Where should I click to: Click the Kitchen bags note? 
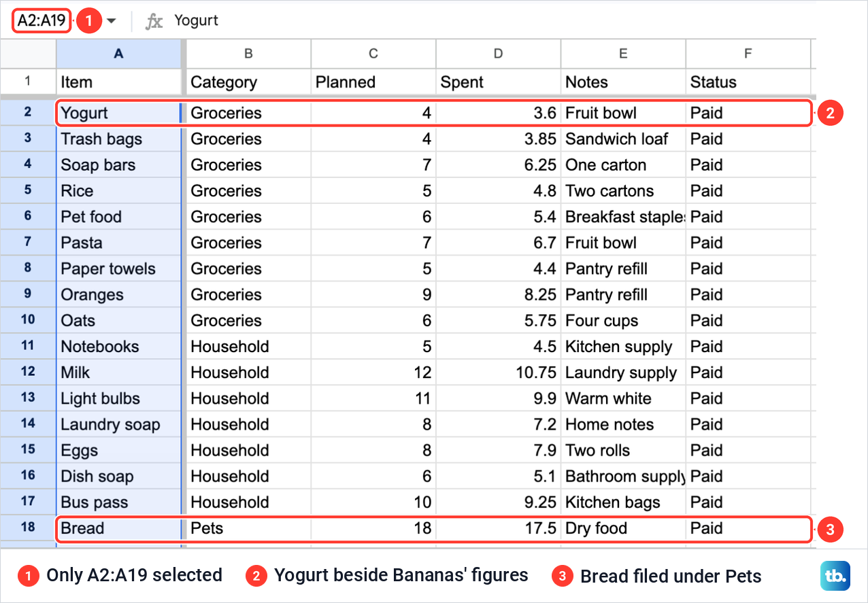click(623, 502)
